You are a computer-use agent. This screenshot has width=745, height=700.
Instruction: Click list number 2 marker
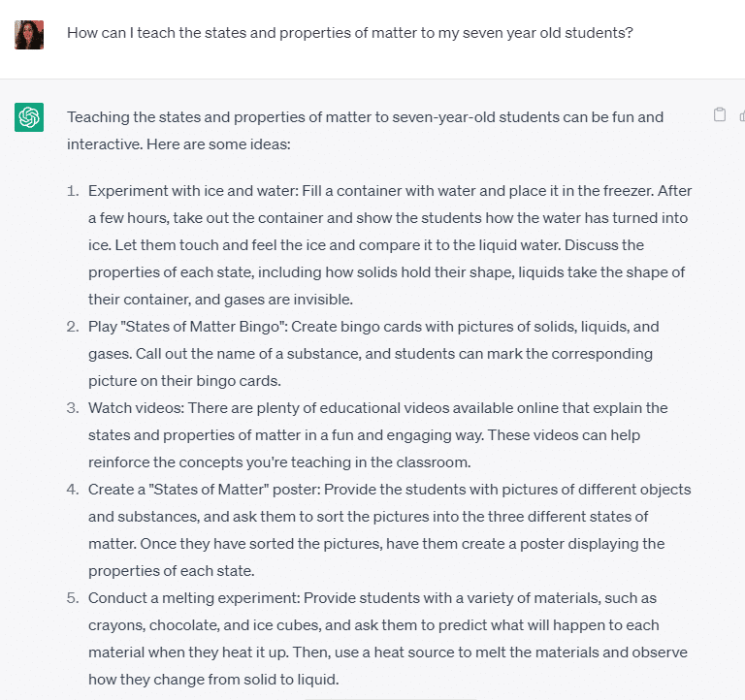73,327
